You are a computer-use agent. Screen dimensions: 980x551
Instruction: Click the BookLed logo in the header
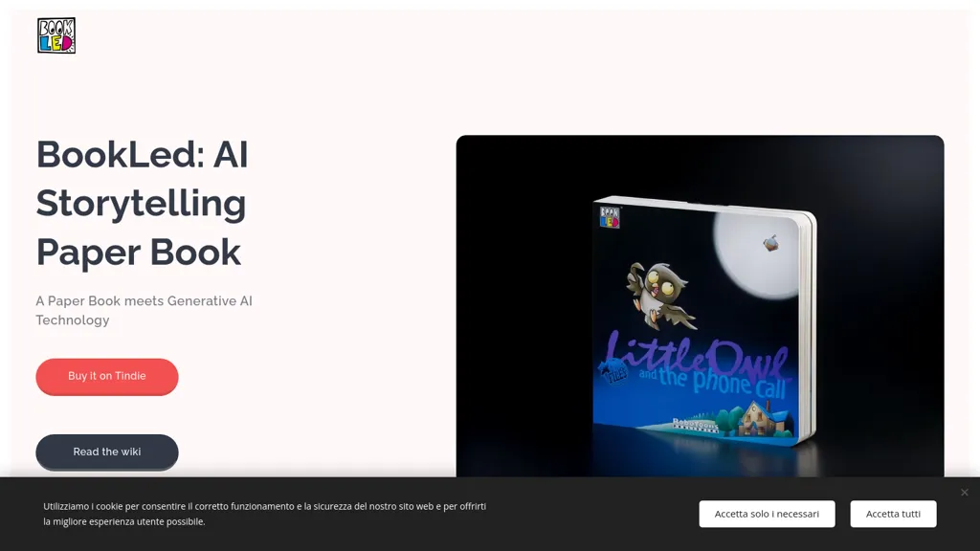56,35
